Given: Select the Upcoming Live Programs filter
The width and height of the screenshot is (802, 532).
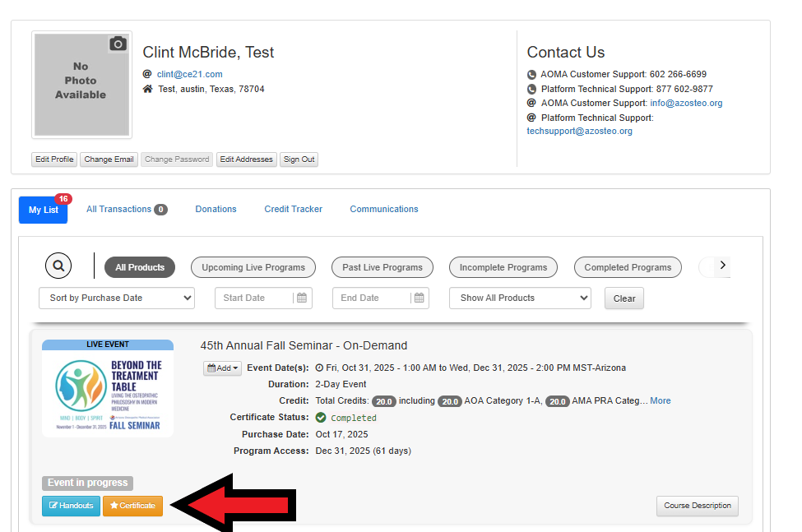Looking at the screenshot, I should coord(253,267).
